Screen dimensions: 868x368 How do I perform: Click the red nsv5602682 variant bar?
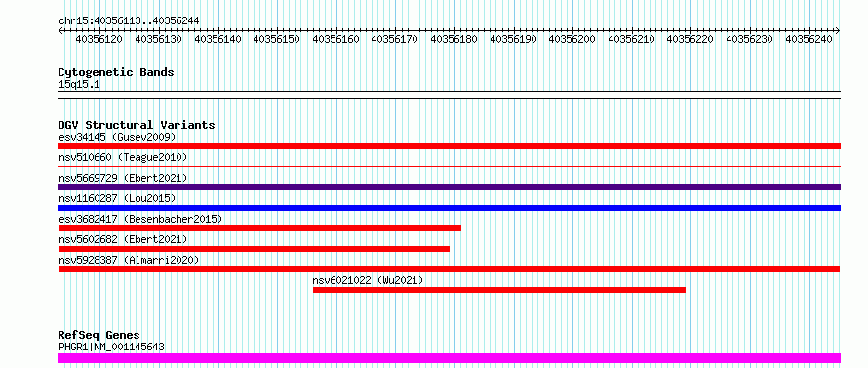coord(254,249)
